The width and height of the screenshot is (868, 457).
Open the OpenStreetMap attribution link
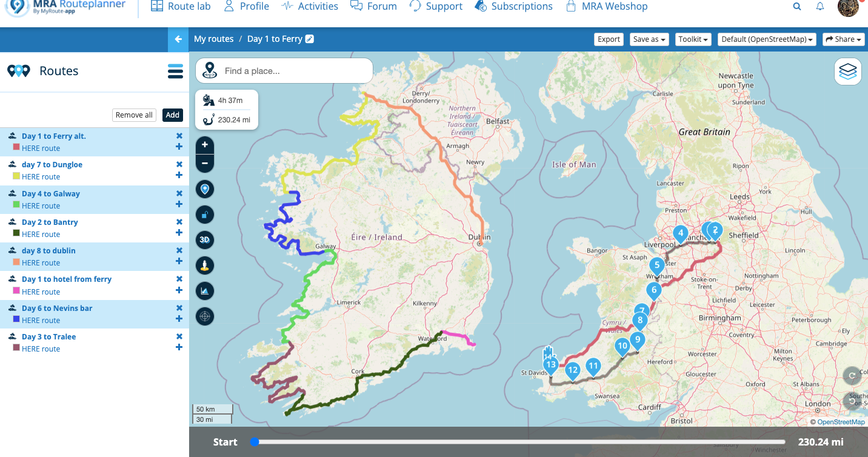coord(841,422)
